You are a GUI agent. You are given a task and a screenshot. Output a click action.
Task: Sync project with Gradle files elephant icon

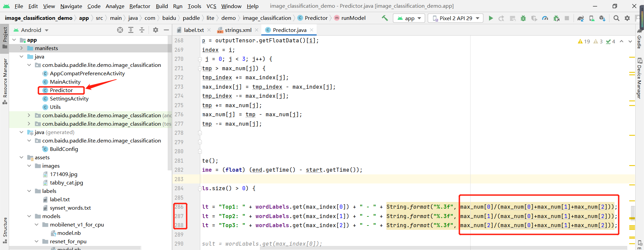(581, 18)
